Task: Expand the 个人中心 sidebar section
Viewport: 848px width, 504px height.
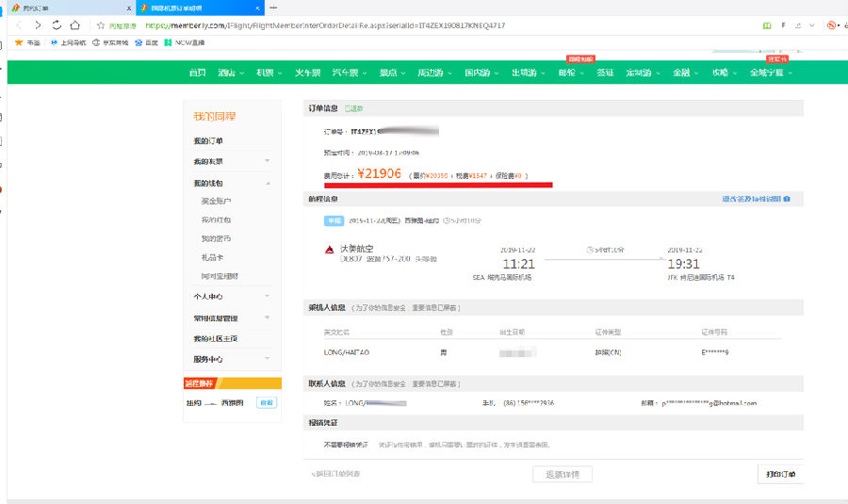Action: (x=267, y=296)
